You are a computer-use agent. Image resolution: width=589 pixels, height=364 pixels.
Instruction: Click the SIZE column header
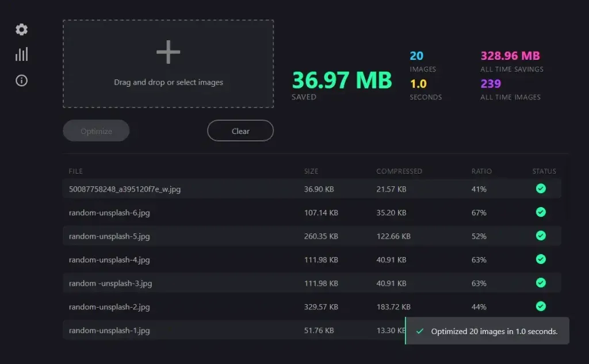(x=311, y=171)
